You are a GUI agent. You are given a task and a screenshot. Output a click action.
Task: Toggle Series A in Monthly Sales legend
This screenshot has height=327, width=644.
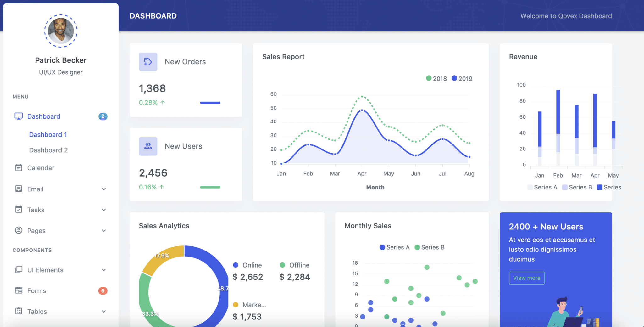coord(395,247)
